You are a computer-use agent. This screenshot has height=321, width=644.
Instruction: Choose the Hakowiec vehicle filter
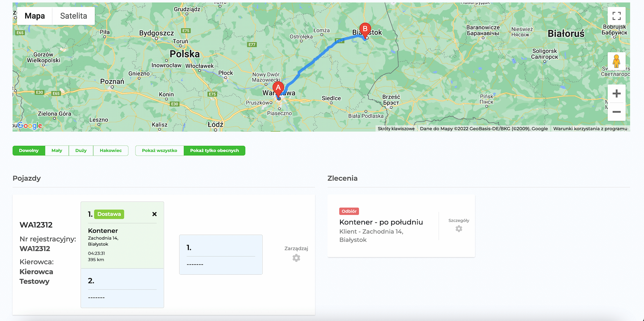tap(111, 151)
